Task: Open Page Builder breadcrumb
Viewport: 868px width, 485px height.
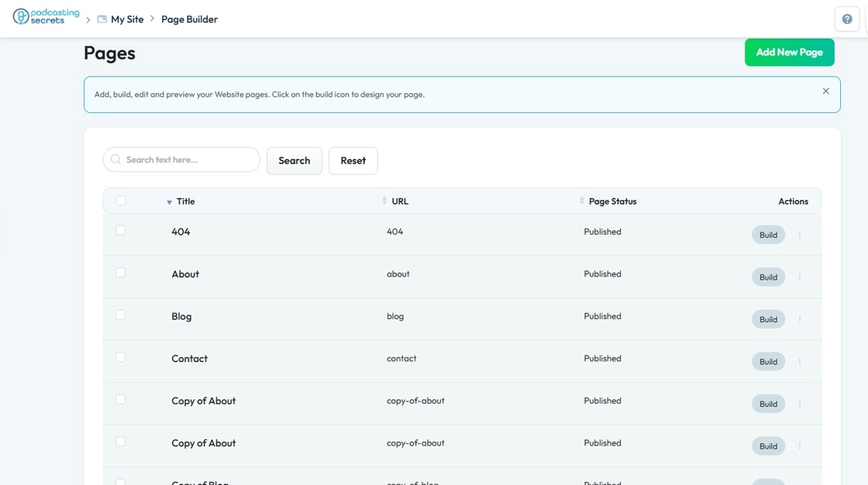Action: [189, 19]
